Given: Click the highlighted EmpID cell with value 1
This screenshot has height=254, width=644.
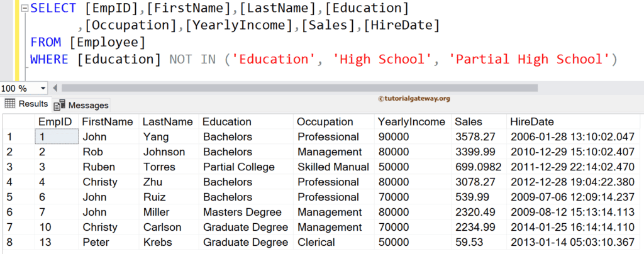Looking at the screenshot, I should 57,136.
